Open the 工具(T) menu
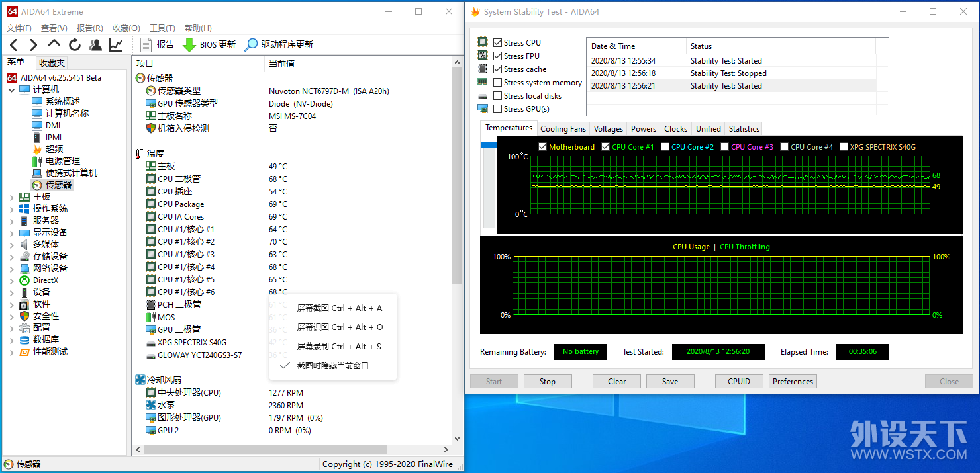Screen dimensions: 980x473 click(x=162, y=28)
